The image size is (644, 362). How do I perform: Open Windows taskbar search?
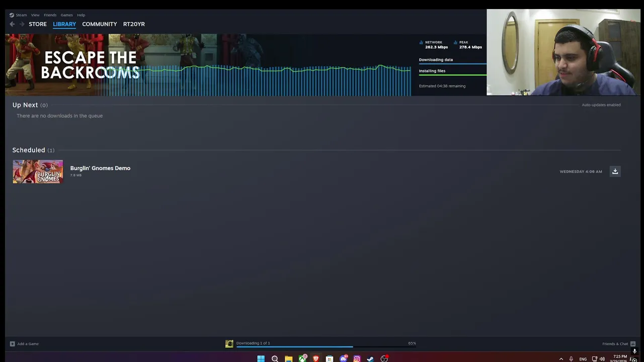(x=275, y=358)
